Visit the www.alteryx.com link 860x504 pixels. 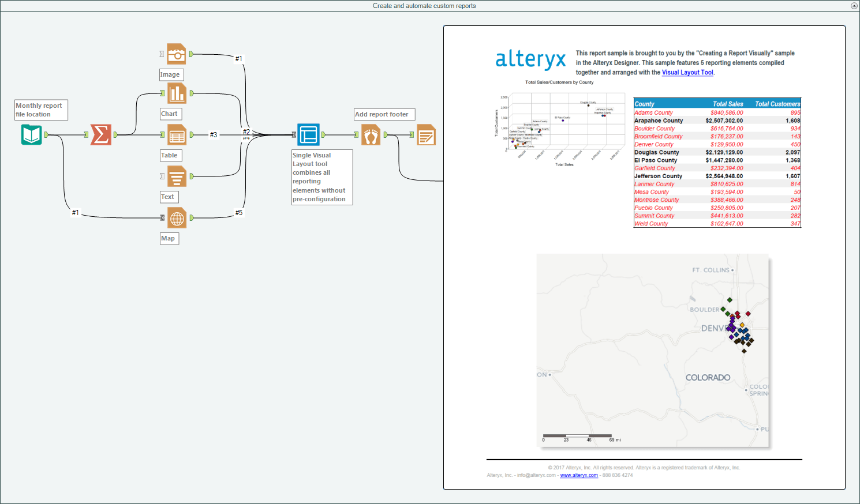point(579,475)
